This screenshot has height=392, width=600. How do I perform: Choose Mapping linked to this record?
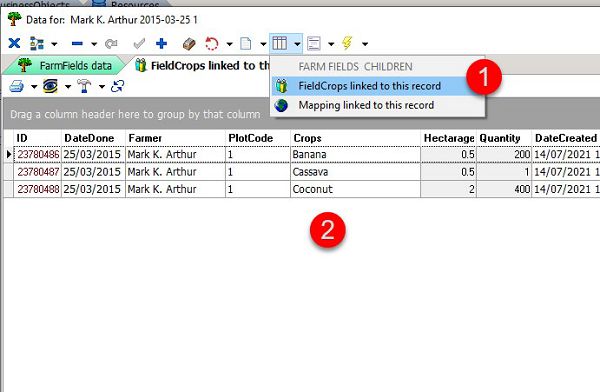coord(366,105)
